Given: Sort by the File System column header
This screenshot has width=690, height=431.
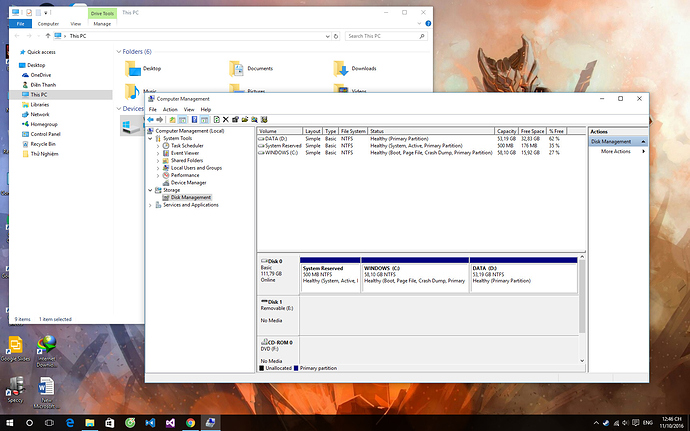Looking at the screenshot, I should [353, 131].
